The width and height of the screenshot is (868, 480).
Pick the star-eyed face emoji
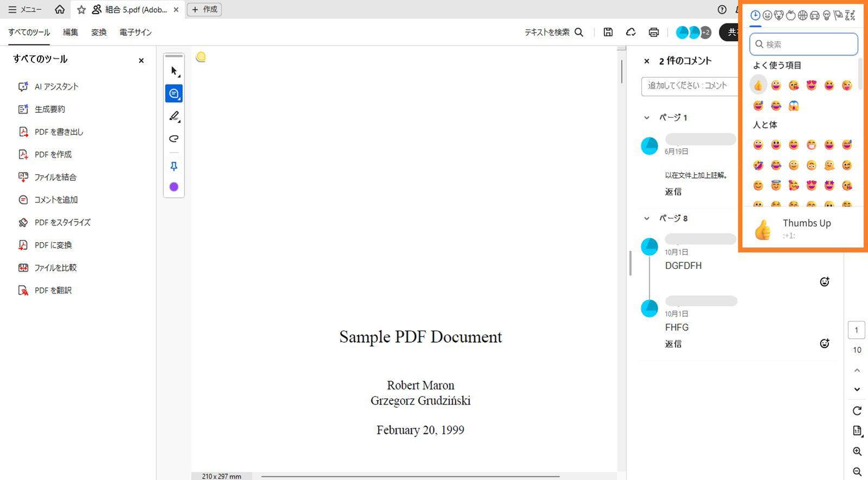[829, 186]
